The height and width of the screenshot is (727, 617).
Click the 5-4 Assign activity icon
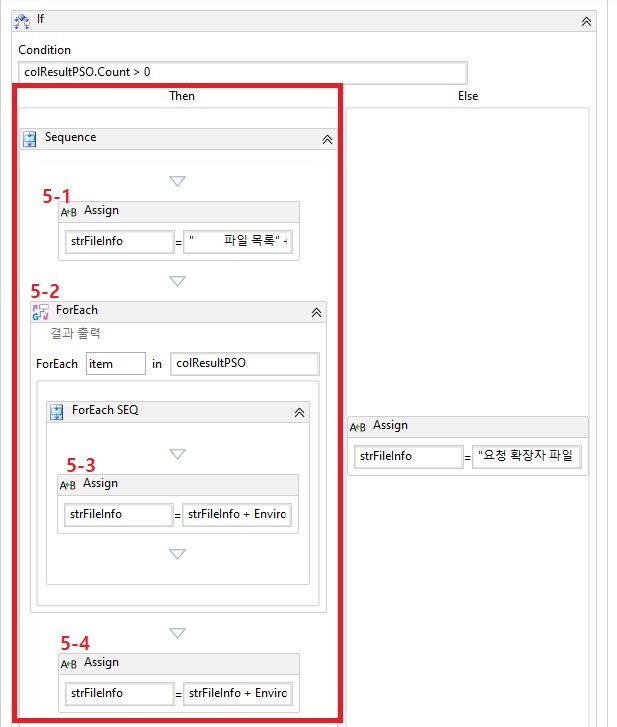click(x=68, y=663)
